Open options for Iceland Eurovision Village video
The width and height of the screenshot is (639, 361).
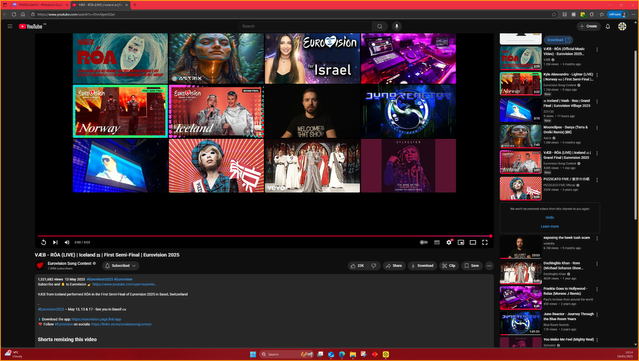pyautogui.click(x=597, y=101)
